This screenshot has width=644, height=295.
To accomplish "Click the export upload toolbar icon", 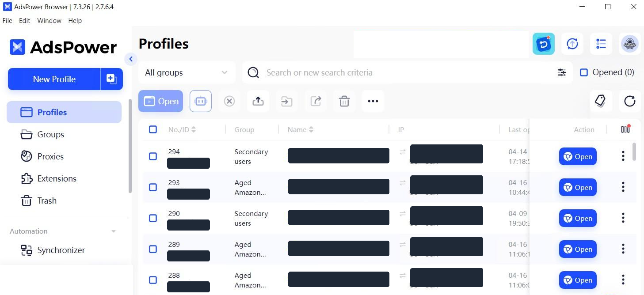I will 258,101.
